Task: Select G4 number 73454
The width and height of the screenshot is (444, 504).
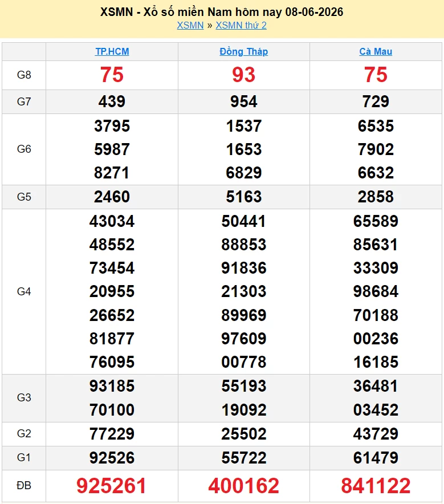Action: 112,268
